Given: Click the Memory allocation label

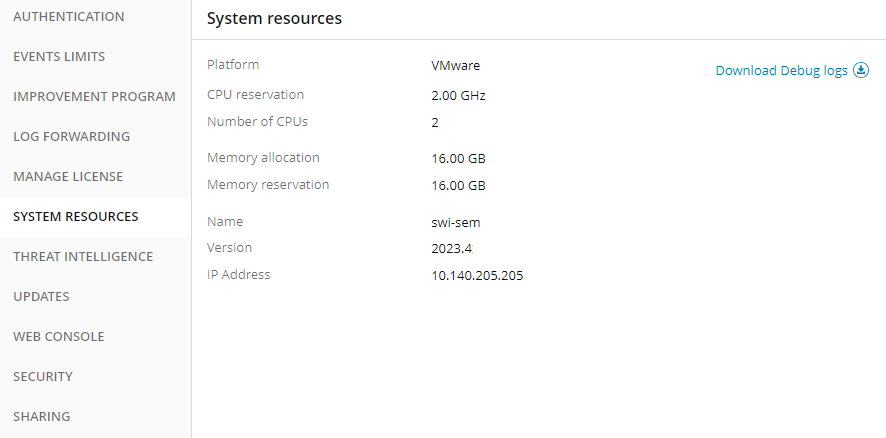Looking at the screenshot, I should (x=263, y=158).
